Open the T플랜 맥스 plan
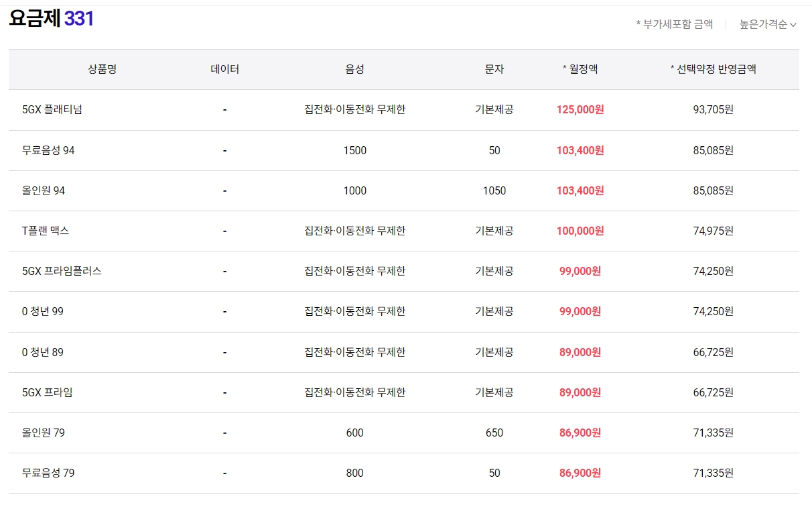This screenshot has width=812, height=509. pos(46,231)
